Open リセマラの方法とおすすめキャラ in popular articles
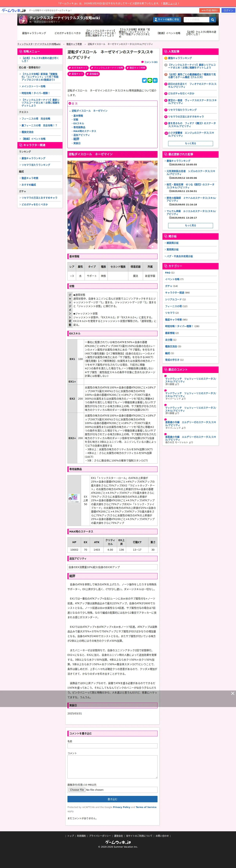The width and height of the screenshot is (236, 868). tap(186, 117)
